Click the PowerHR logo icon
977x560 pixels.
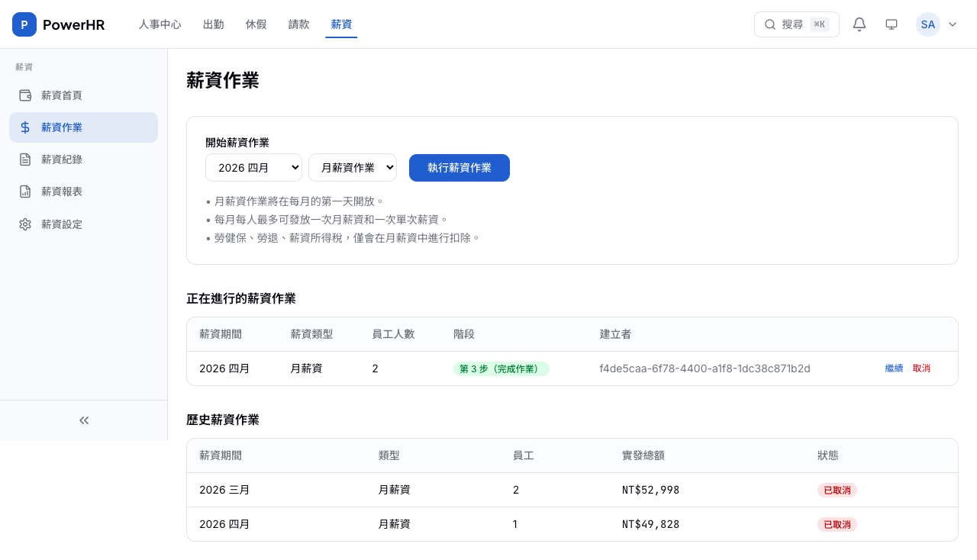coord(24,24)
